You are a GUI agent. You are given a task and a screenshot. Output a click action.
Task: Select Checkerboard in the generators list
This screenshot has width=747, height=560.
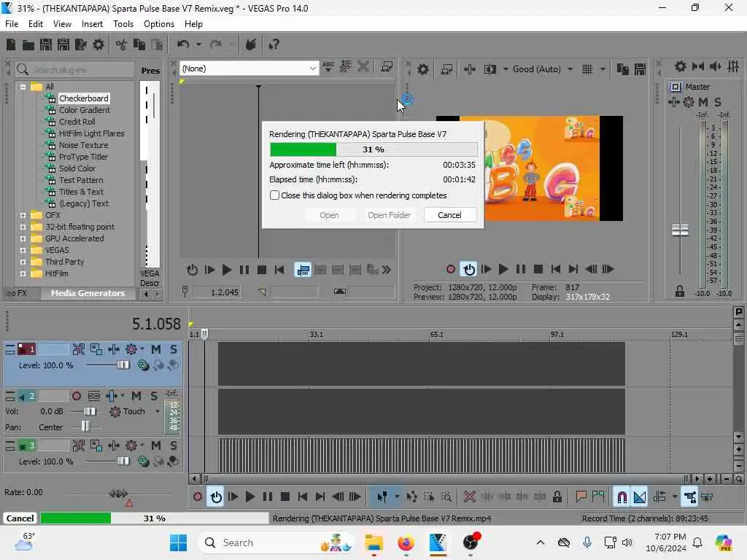[83, 98]
